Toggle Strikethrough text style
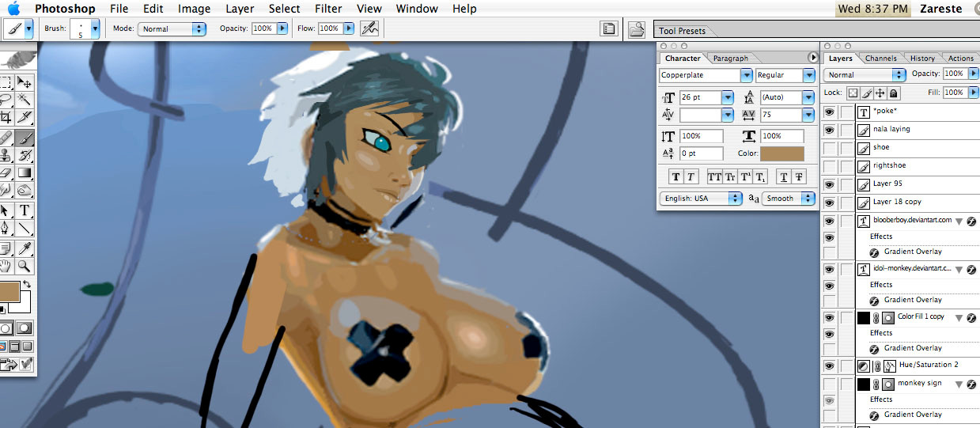Image resolution: width=980 pixels, height=428 pixels. [x=799, y=177]
